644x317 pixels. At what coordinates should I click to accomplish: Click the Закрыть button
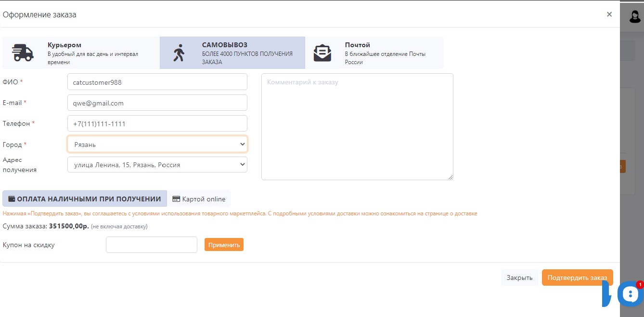pyautogui.click(x=519, y=277)
